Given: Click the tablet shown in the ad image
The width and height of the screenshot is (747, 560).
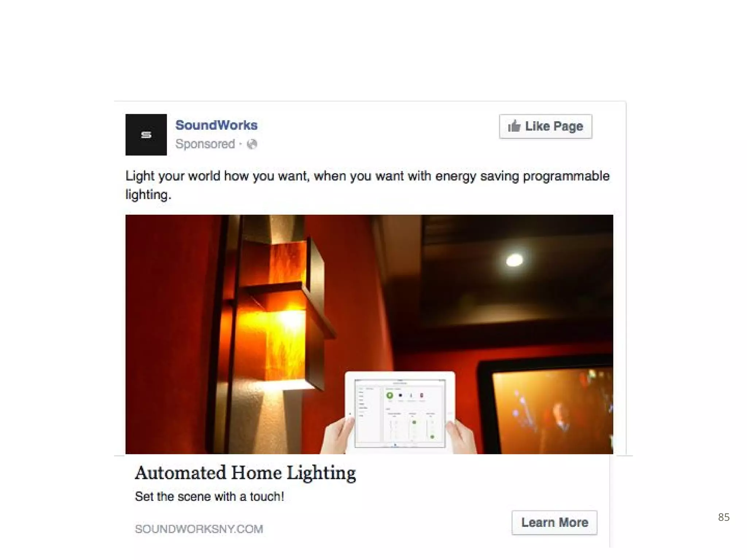Looking at the screenshot, I should (x=400, y=412).
